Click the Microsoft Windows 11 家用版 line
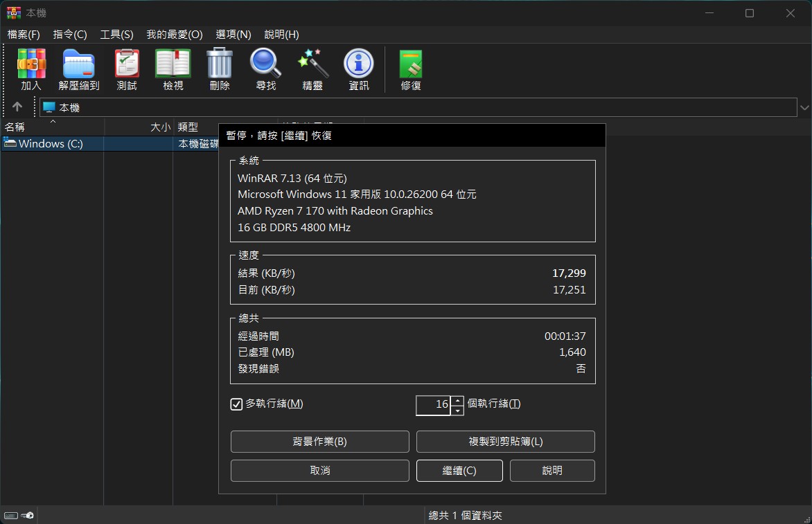The height and width of the screenshot is (524, 812). (x=357, y=194)
